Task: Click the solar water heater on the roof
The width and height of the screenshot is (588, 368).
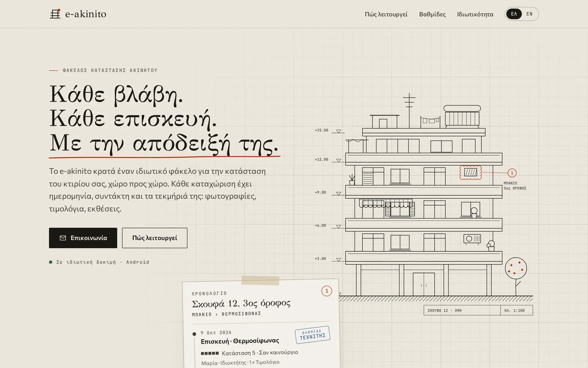Action: click(462, 116)
